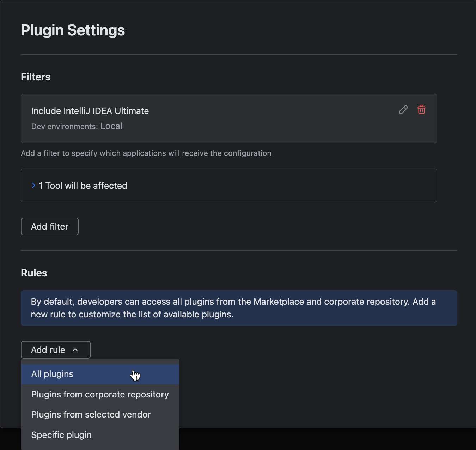Select "Plugins from selected vendor"
The width and height of the screenshot is (476, 450).
tap(91, 414)
